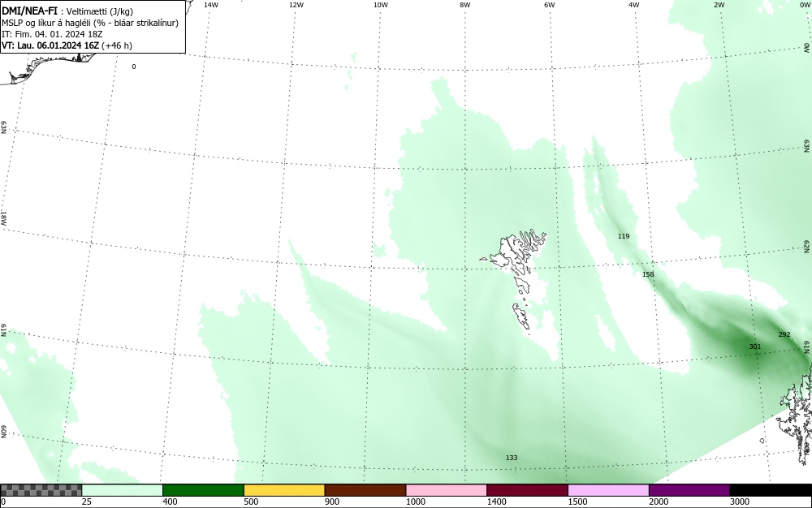Click the dark green 400–500 legend swatch
Viewport: 812px width, 508px height.
204,490
